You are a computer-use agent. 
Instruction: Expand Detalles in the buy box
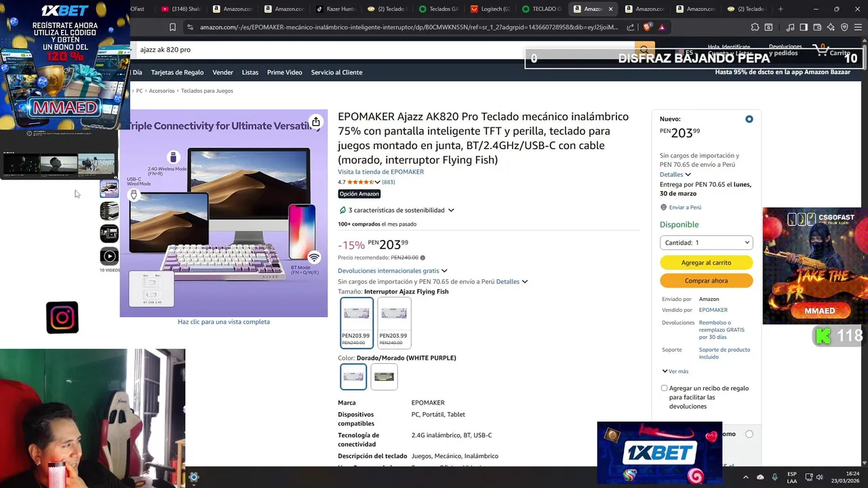[675, 174]
